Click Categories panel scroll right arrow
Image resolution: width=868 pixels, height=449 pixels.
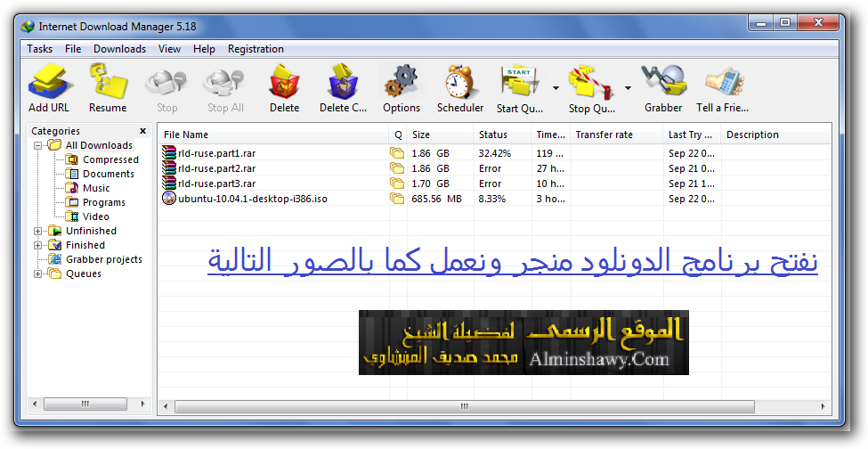tap(142, 404)
